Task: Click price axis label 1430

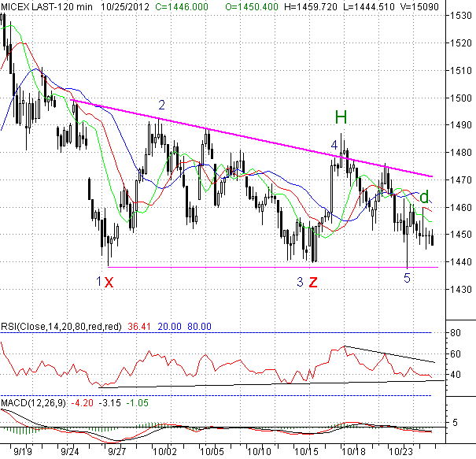Action: tap(460, 289)
